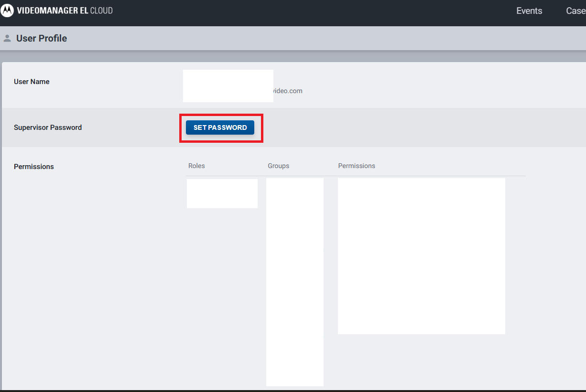The height and width of the screenshot is (392, 586).
Task: Click the VIDEOMANAGER EL CLOUD title
Action: (65, 10)
